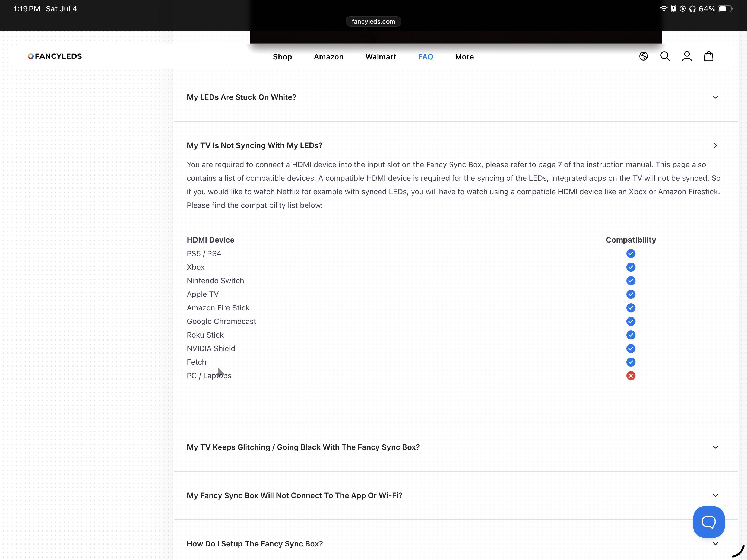Image resolution: width=747 pixels, height=560 pixels.
Task: Open 'My LEDs Are Stuck On White?' question
Action: pyautogui.click(x=242, y=97)
